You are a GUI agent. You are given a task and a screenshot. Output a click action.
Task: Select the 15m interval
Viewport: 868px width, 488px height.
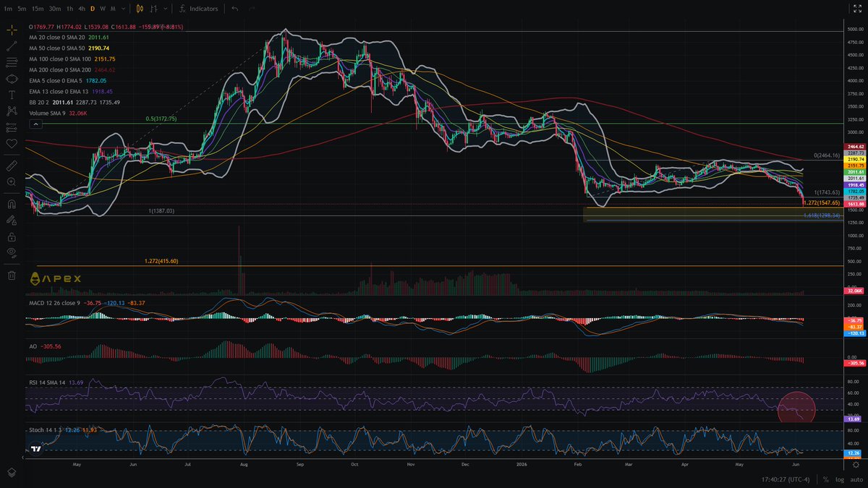click(x=38, y=9)
